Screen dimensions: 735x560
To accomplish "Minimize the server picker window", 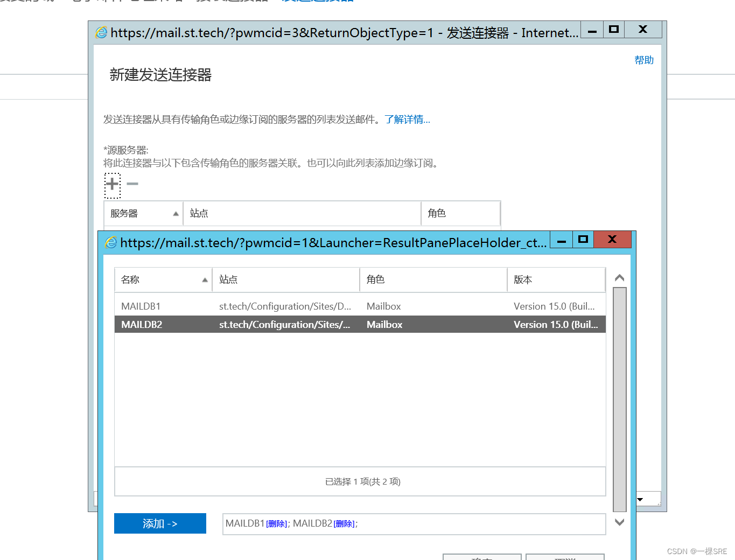I will pyautogui.click(x=561, y=240).
